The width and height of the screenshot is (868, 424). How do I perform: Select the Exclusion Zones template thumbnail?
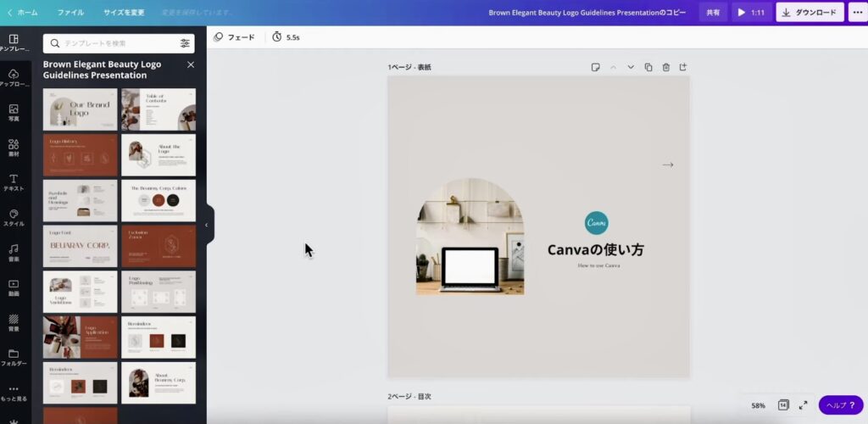click(159, 246)
